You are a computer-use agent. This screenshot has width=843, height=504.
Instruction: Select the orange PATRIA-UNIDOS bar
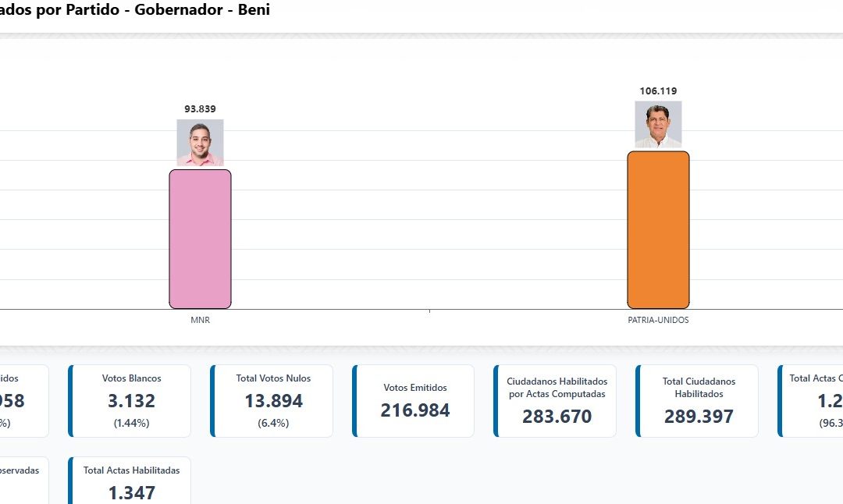click(x=658, y=229)
